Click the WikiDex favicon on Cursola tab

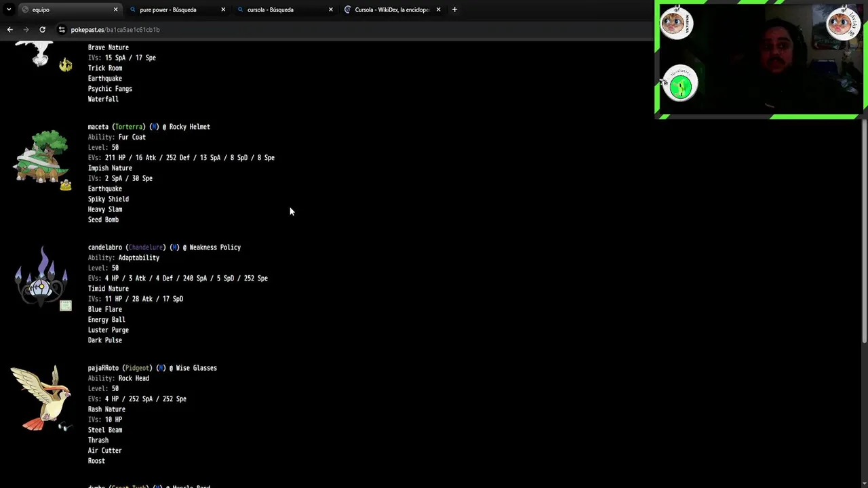(x=348, y=9)
